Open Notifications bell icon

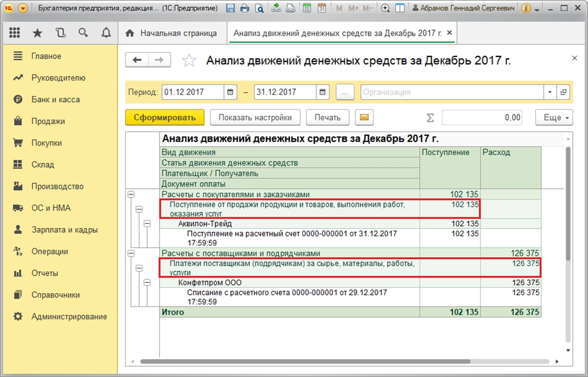(105, 33)
